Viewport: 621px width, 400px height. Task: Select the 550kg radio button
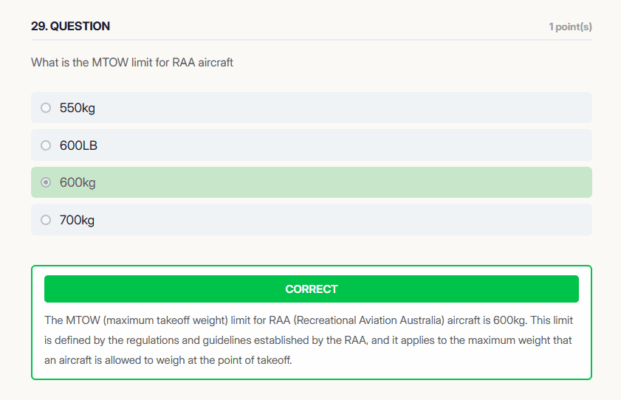(x=45, y=108)
